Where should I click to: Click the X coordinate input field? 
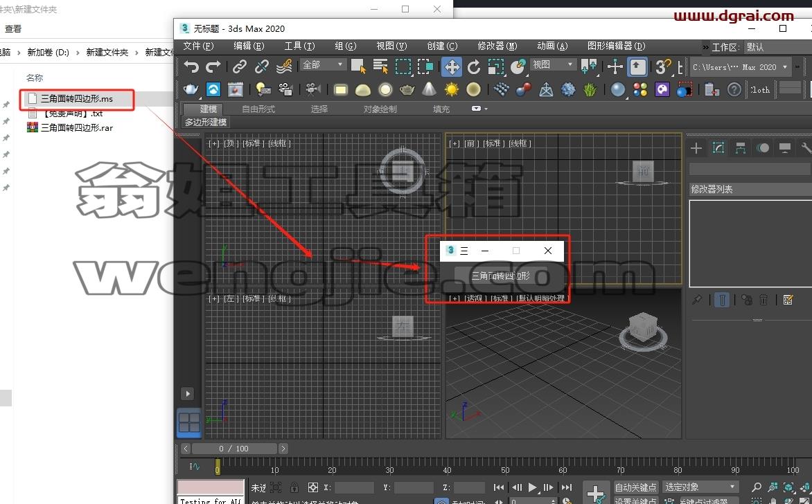click(x=354, y=487)
